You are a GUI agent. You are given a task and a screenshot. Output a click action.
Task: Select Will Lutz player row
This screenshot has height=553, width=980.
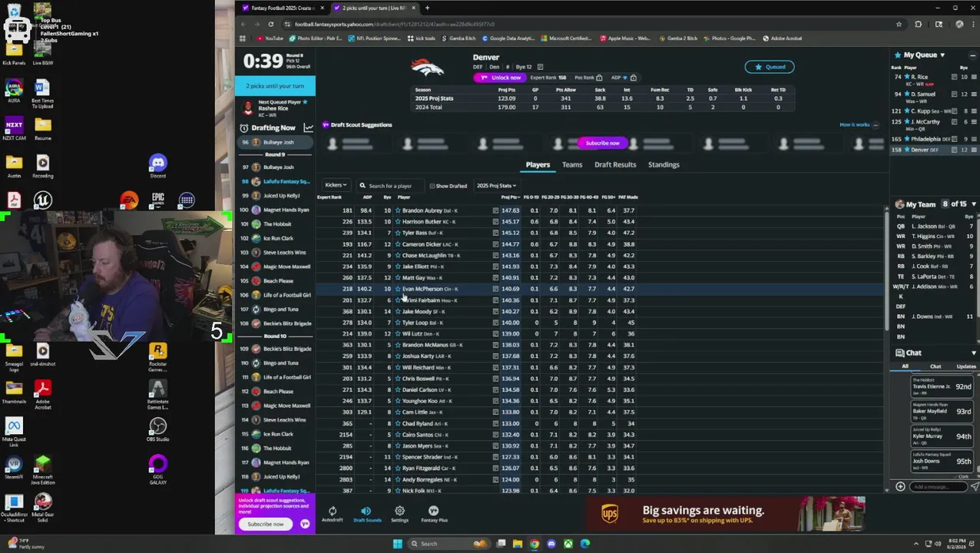click(599, 334)
